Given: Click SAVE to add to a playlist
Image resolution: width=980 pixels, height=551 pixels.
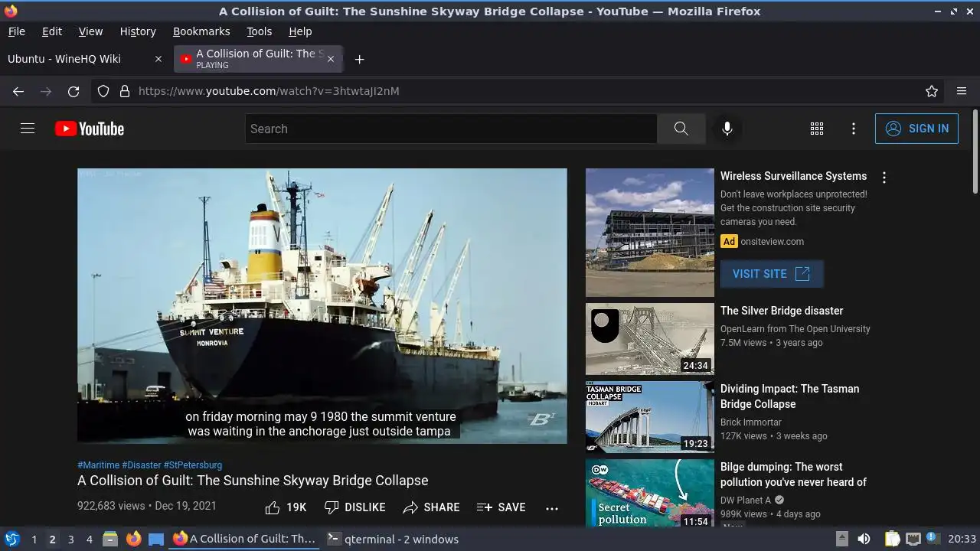Looking at the screenshot, I should 501,507.
